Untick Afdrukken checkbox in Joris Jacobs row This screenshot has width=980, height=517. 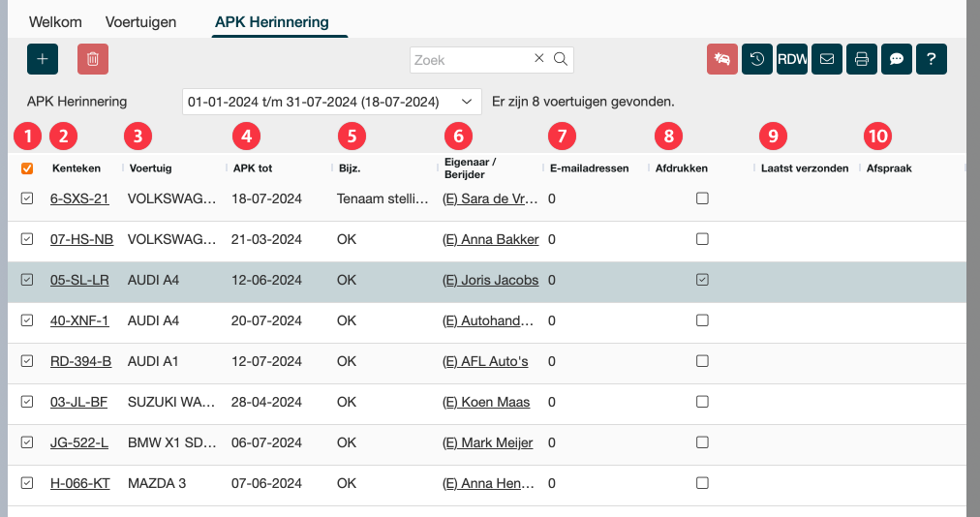tap(702, 280)
